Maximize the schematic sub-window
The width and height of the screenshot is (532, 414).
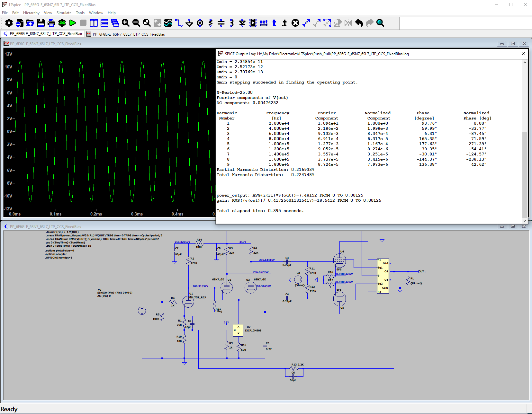pos(513,226)
